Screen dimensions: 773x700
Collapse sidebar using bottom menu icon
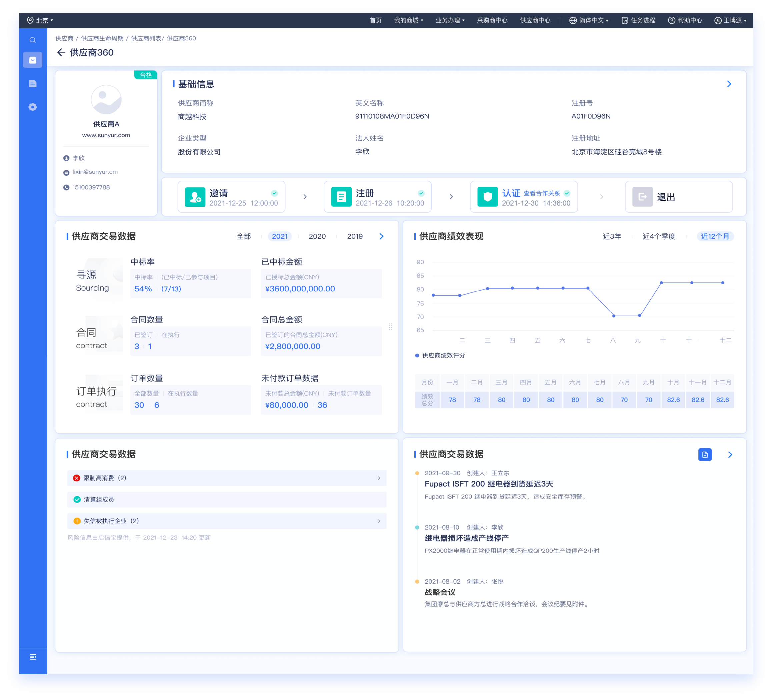33,657
